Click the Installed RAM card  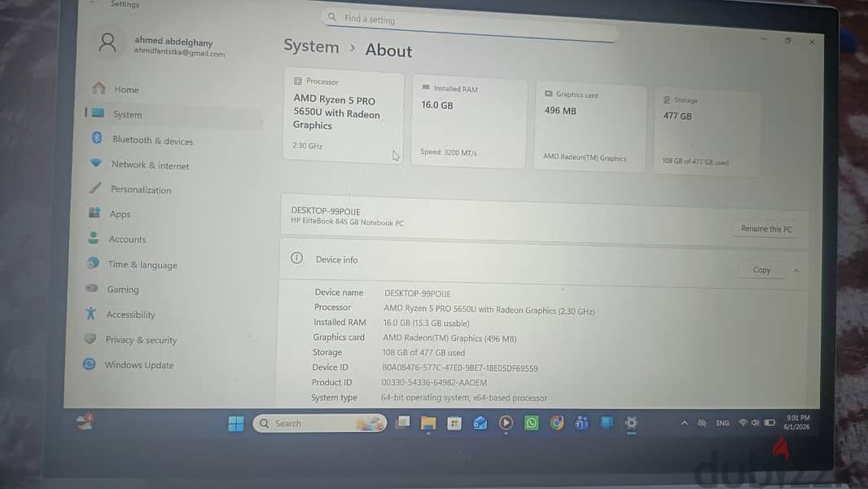[x=470, y=121]
